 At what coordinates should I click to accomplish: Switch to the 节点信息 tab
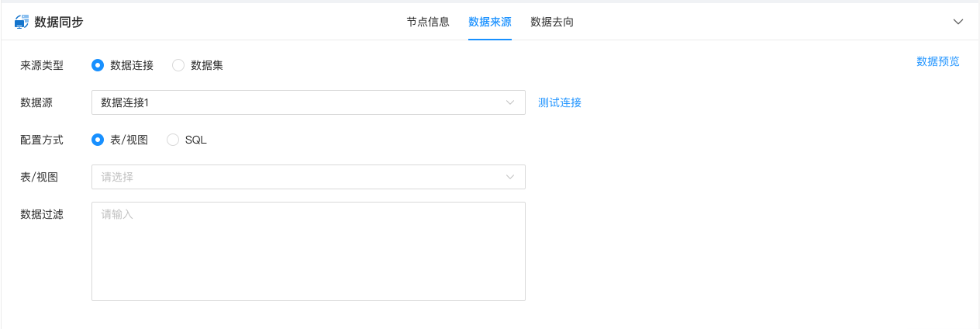click(428, 22)
